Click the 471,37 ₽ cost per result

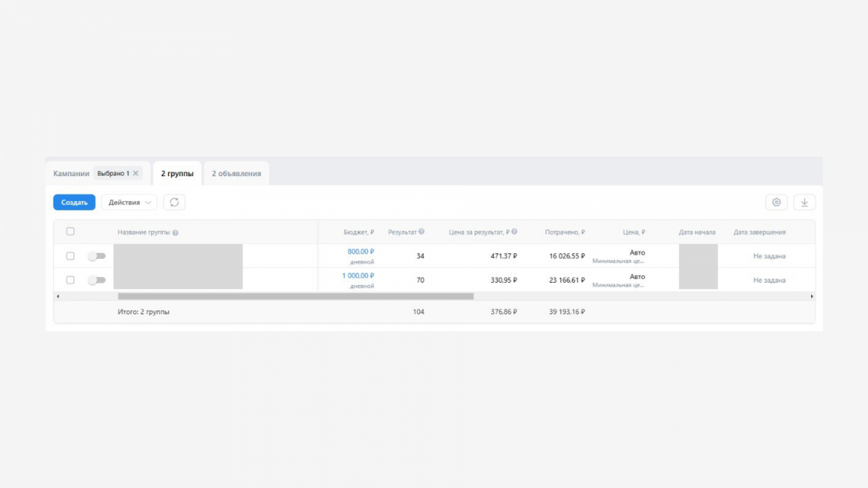[504, 256]
